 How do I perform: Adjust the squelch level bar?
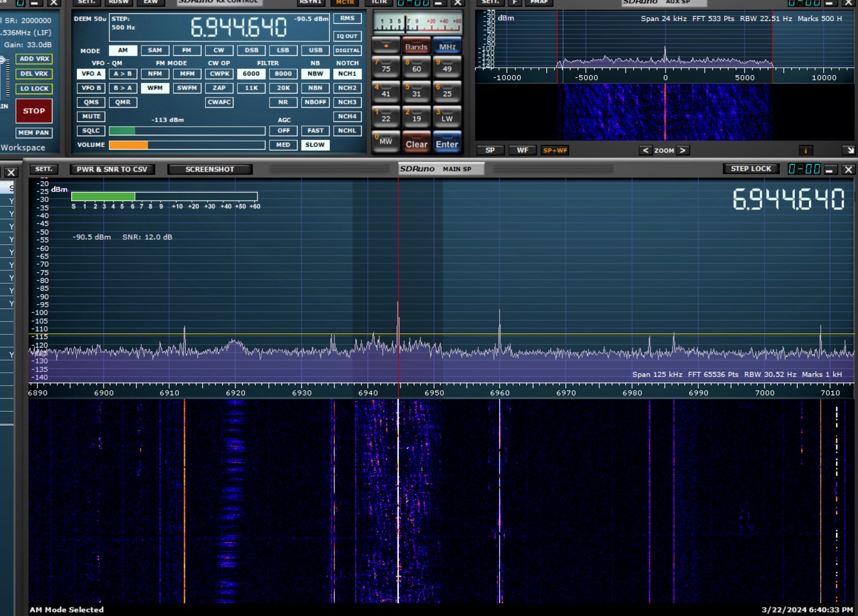pyautogui.click(x=187, y=131)
